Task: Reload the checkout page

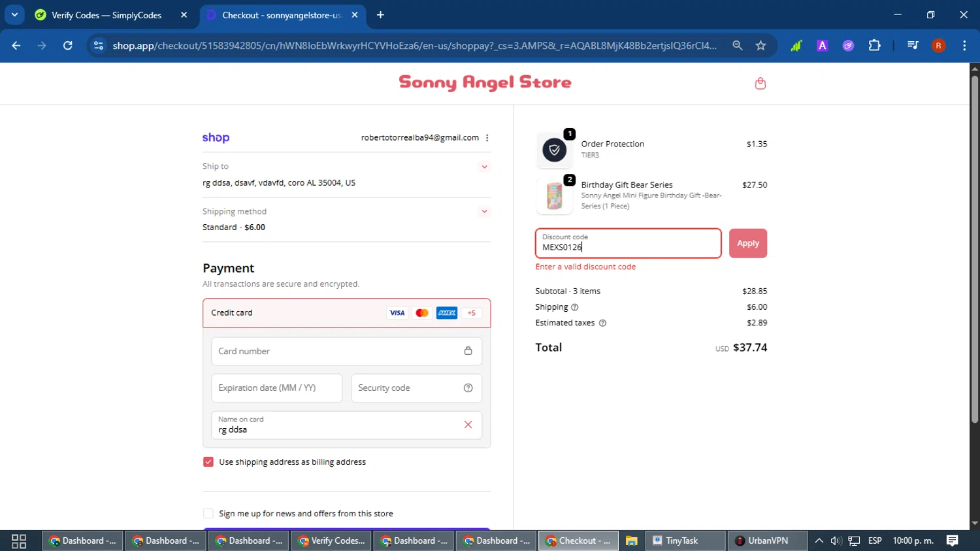Action: click(x=67, y=45)
